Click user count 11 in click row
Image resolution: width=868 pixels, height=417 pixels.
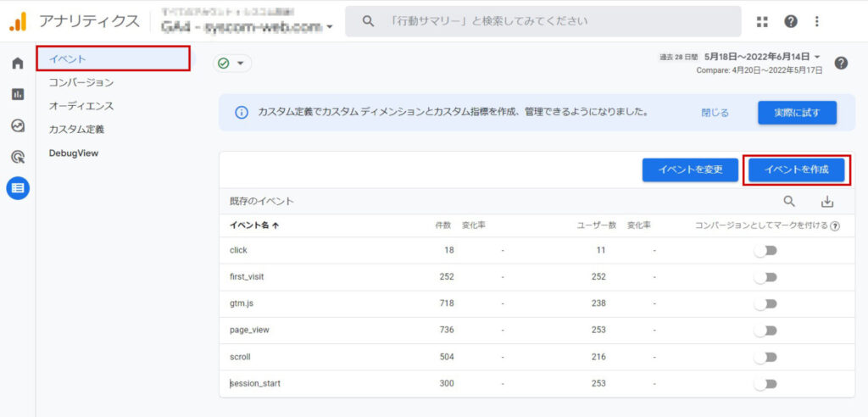tap(601, 250)
